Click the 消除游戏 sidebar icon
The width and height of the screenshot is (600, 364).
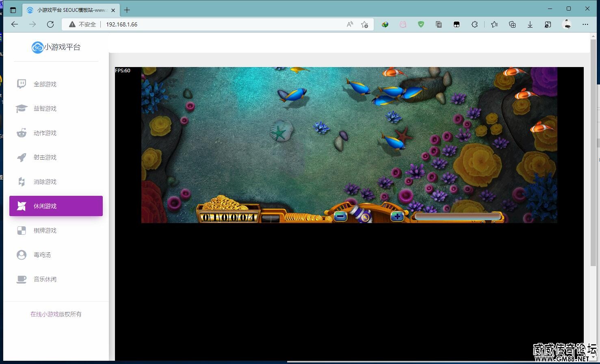click(x=22, y=182)
